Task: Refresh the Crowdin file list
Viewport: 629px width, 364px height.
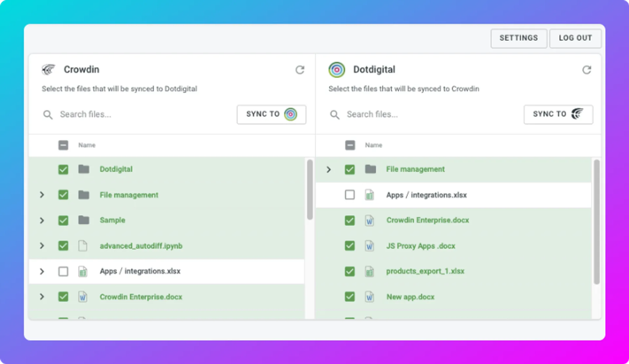Action: pyautogui.click(x=300, y=70)
